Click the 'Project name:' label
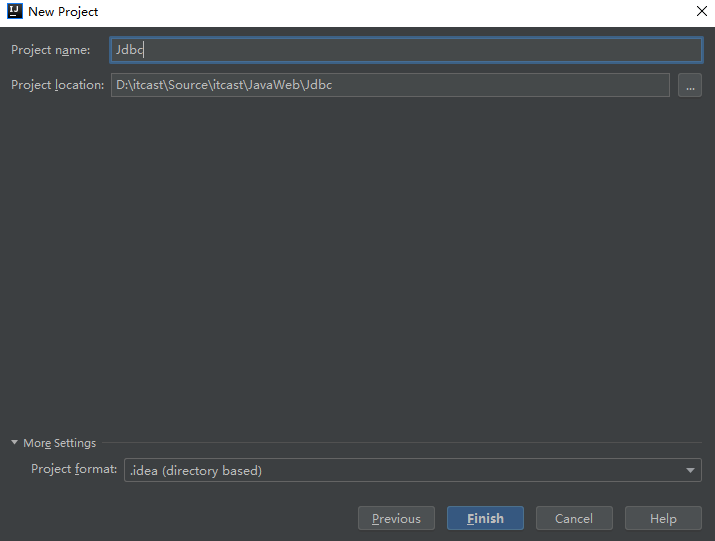Image resolution: width=715 pixels, height=541 pixels. pos(51,50)
